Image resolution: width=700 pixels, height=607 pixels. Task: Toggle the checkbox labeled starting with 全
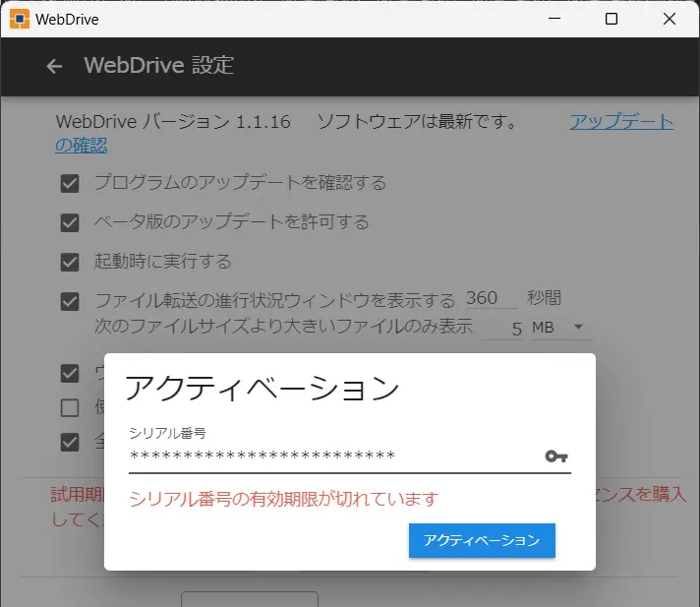pyautogui.click(x=70, y=442)
